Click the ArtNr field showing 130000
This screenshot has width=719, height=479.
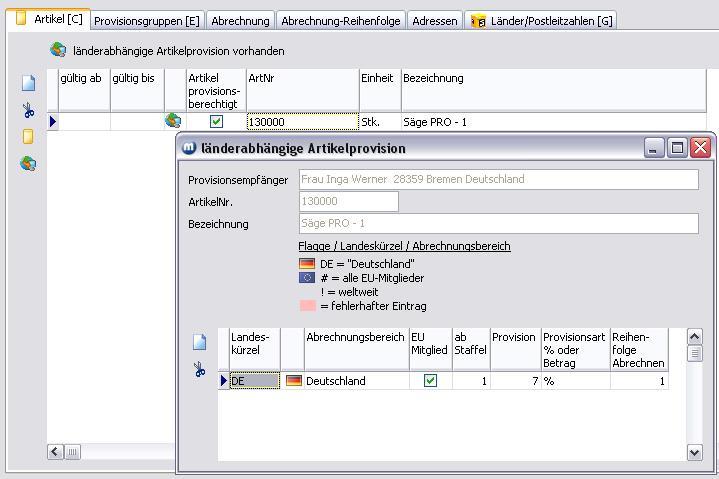302,122
